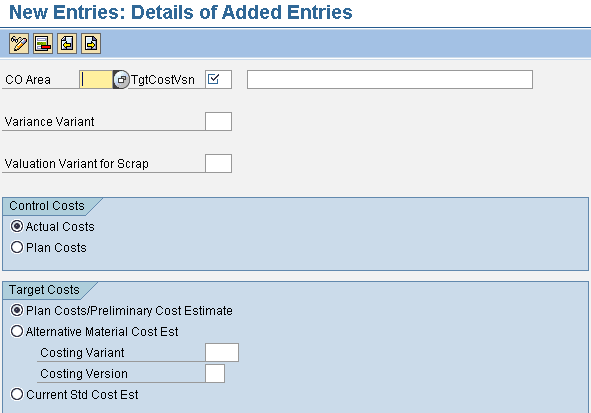The width and height of the screenshot is (591, 413).
Task: Click the Display/Change pencil toolbar icon
Action: pyautogui.click(x=19, y=43)
